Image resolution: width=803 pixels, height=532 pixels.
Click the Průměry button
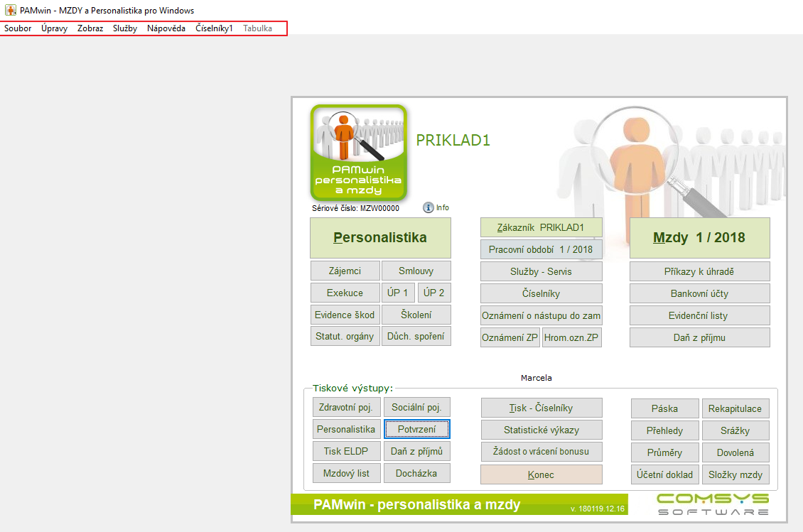click(x=664, y=452)
